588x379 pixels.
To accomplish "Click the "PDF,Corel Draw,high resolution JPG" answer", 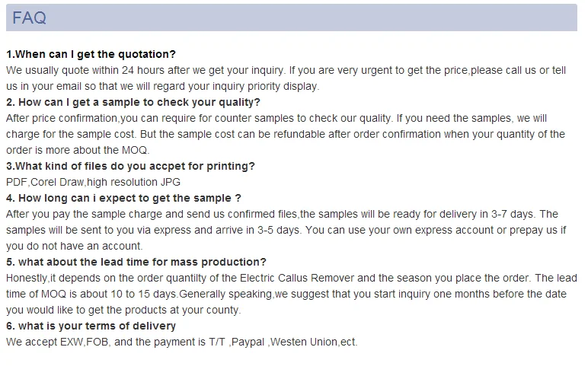I will click(93, 182).
